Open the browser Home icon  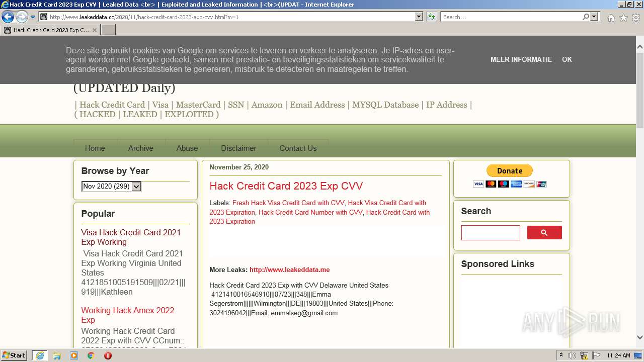[611, 18]
